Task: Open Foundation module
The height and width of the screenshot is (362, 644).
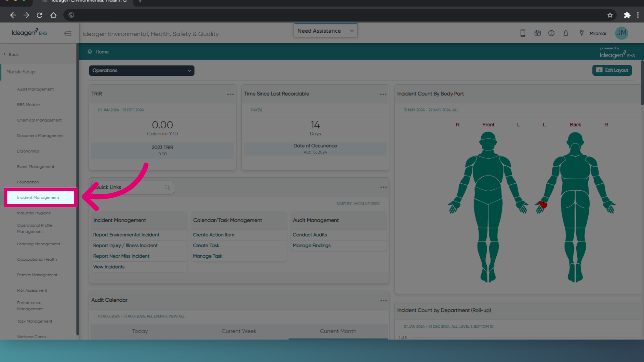Action: pyautogui.click(x=28, y=182)
